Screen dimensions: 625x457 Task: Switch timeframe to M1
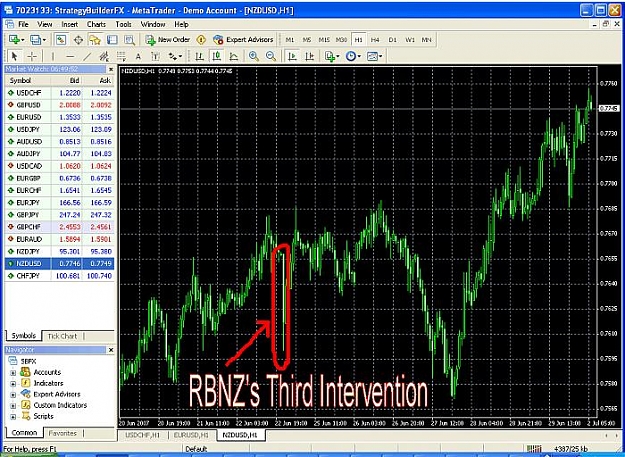tap(290, 40)
